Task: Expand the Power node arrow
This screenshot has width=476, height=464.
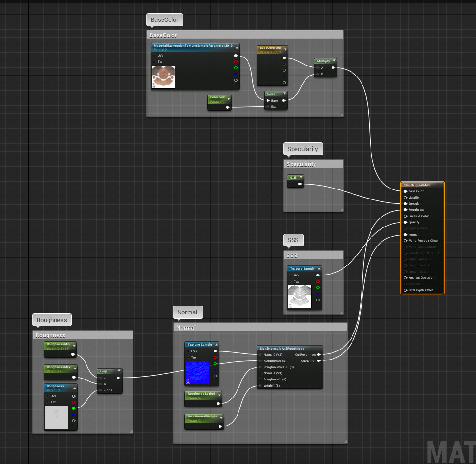Action: click(x=285, y=94)
